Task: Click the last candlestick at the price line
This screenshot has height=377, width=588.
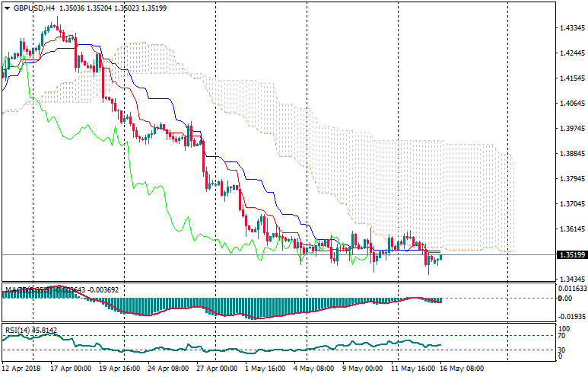Action: (x=440, y=257)
